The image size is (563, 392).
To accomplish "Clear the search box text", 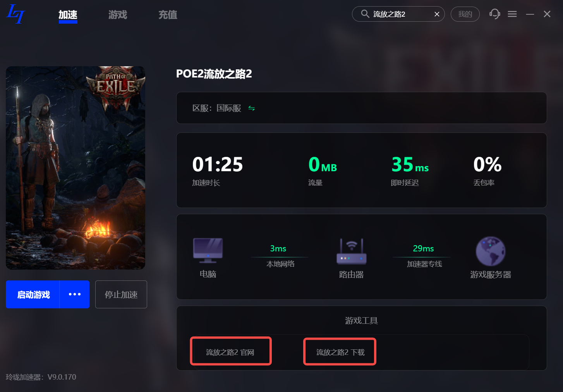I will tap(437, 14).
